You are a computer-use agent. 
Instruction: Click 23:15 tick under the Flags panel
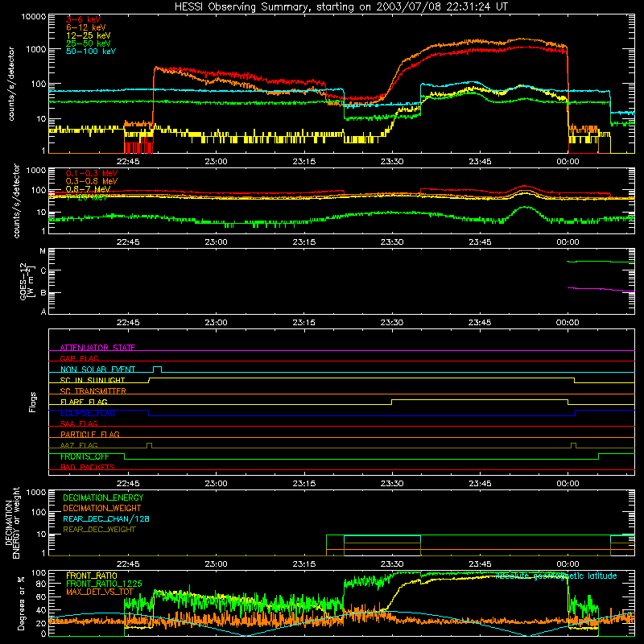(304, 484)
